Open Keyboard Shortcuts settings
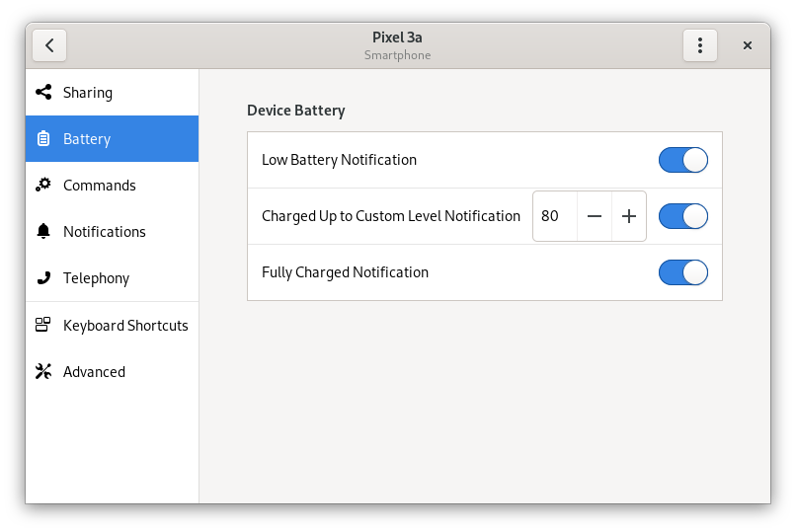The width and height of the screenshot is (796, 532). tap(113, 325)
